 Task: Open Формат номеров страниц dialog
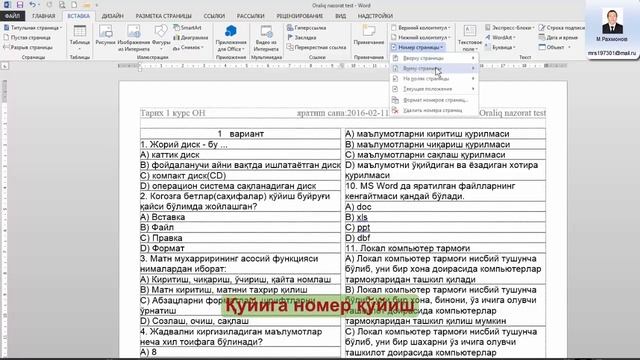pyautogui.click(x=434, y=100)
